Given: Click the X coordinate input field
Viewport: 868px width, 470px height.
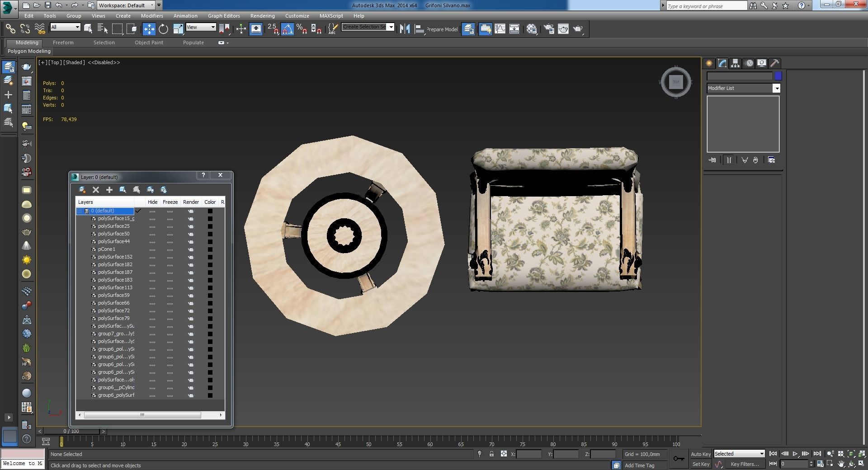Looking at the screenshot, I should (528, 454).
